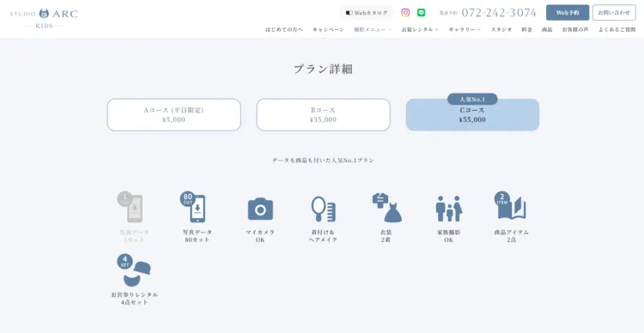Open the Instagram icon link
This screenshot has height=333, width=644.
click(405, 13)
